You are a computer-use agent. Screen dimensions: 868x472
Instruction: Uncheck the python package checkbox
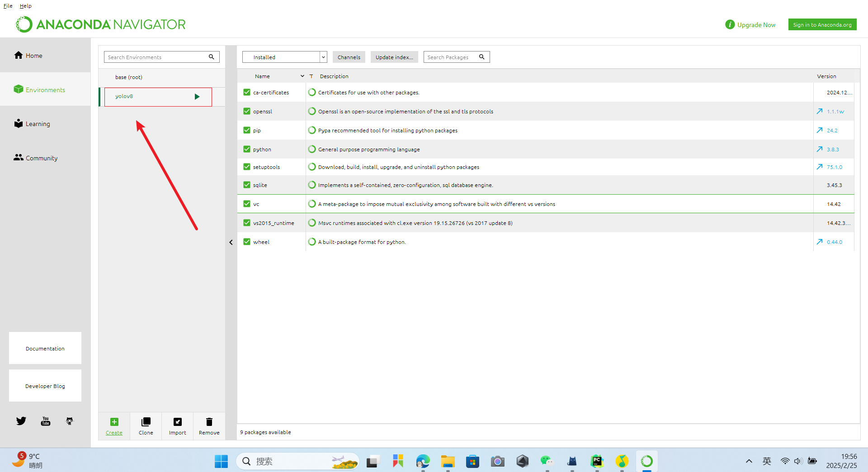[x=247, y=149]
